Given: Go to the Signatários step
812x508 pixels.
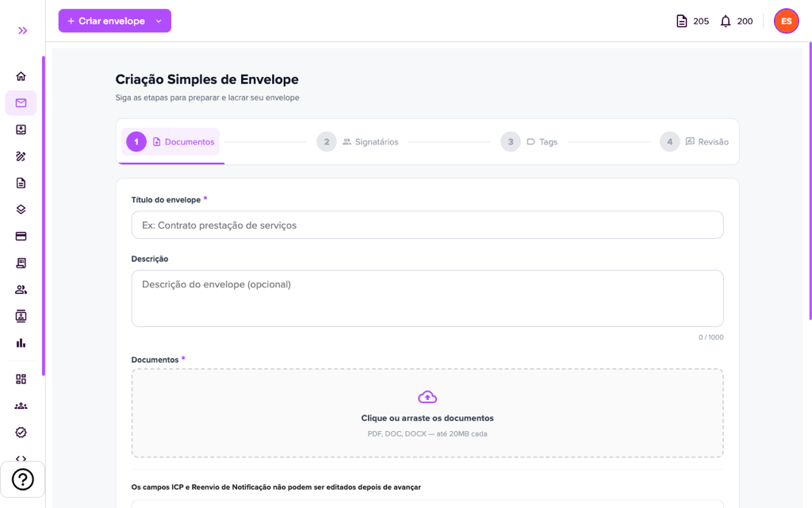Looking at the screenshot, I should (x=358, y=141).
